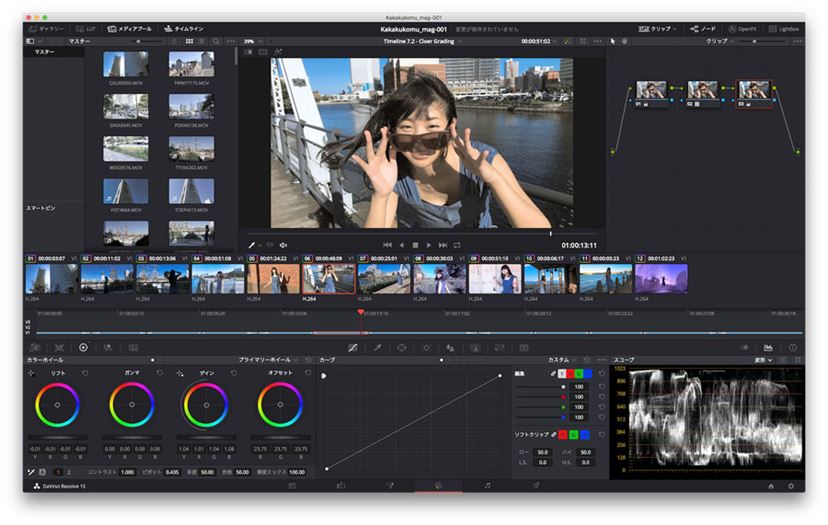The height and width of the screenshot is (525, 828).
Task: Click the stop button in viewer transport
Action: [x=415, y=244]
